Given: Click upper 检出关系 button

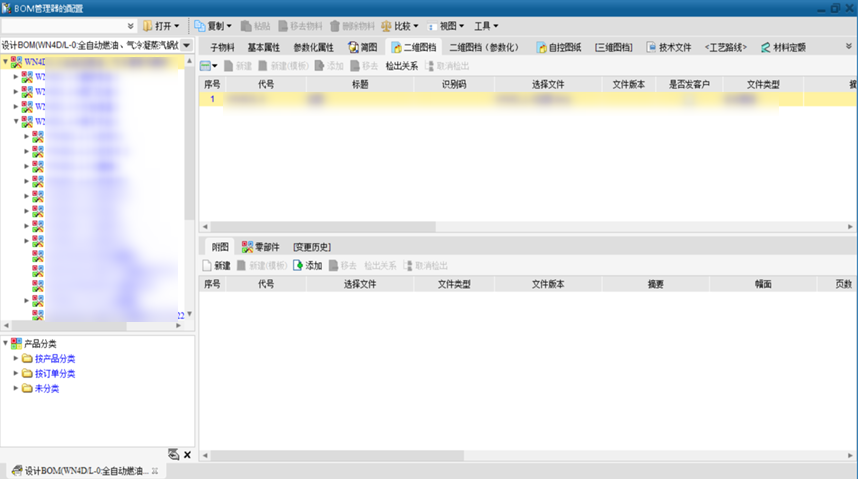Looking at the screenshot, I should [402, 66].
